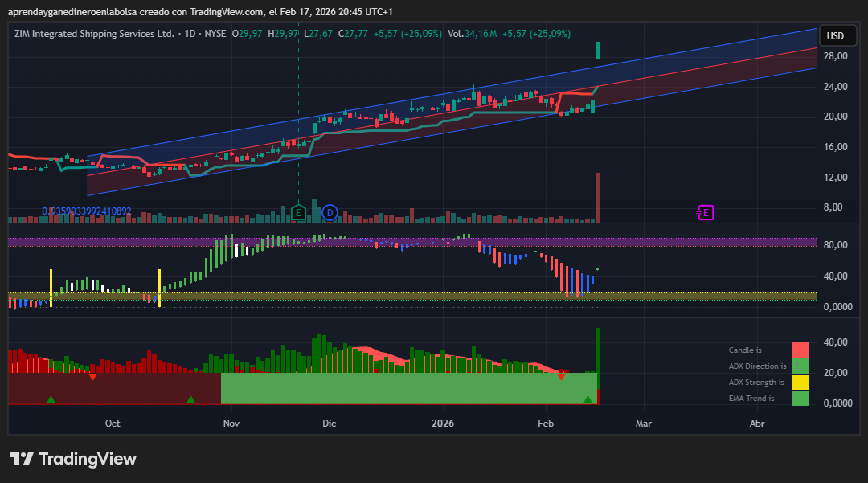Click the tall latest red volume bar
Screen dimensions: 868x483
point(597,197)
